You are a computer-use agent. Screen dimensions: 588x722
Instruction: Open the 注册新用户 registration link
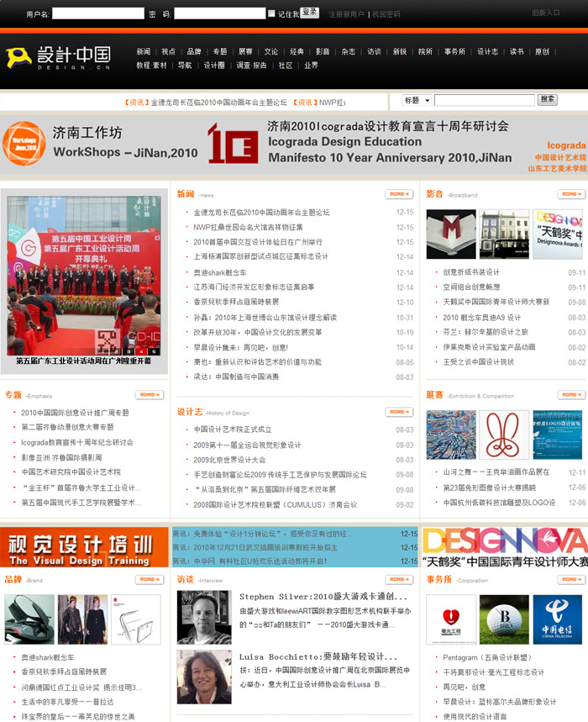pyautogui.click(x=346, y=14)
